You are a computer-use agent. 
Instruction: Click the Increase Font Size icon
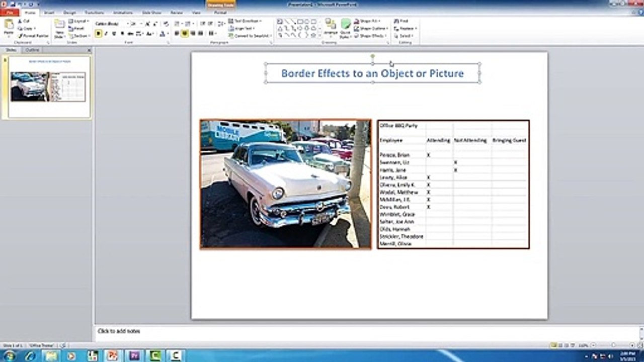pyautogui.click(x=147, y=24)
